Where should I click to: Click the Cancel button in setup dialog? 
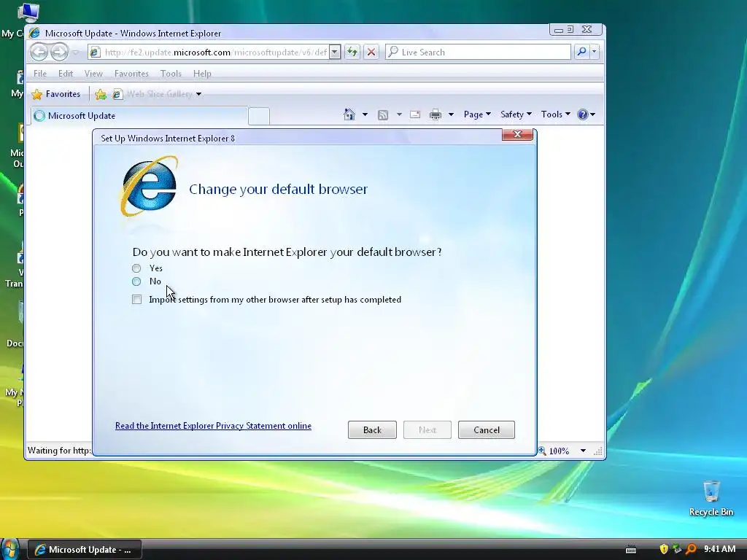tap(487, 430)
